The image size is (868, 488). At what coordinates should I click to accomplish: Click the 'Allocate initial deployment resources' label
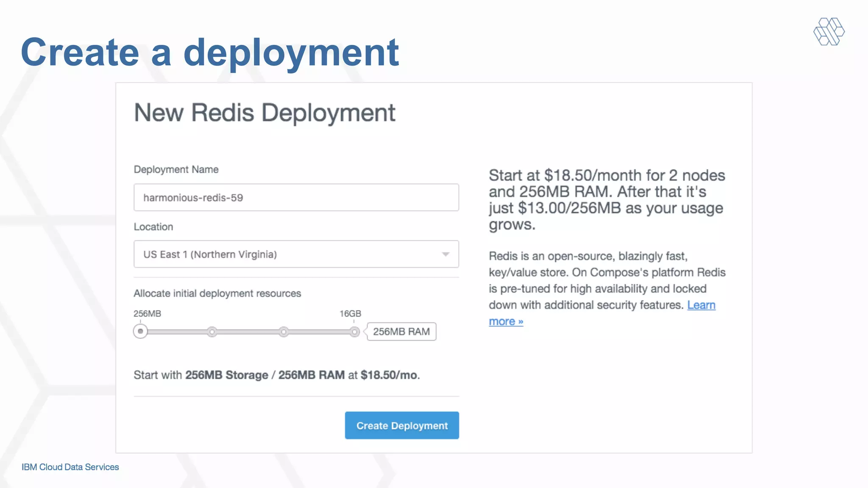[x=217, y=293]
